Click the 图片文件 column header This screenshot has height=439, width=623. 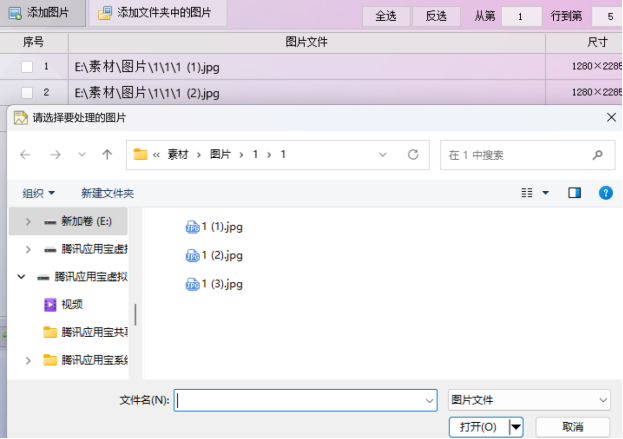coord(306,42)
